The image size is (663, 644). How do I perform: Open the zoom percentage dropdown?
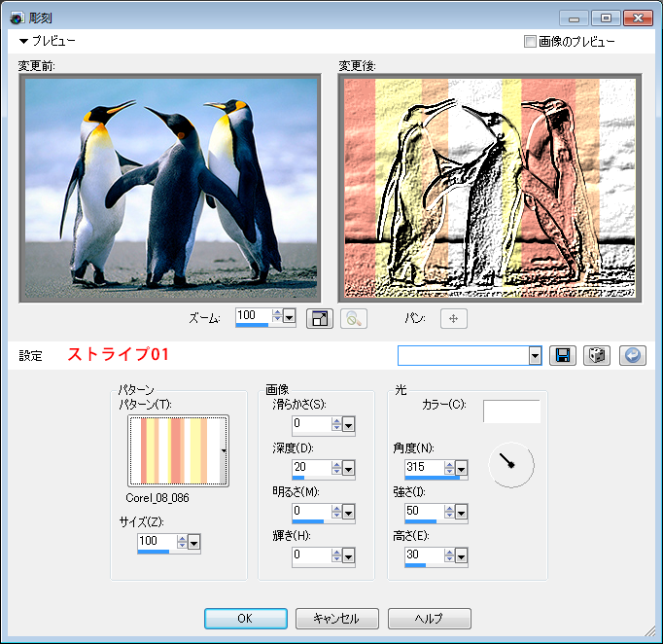point(289,317)
